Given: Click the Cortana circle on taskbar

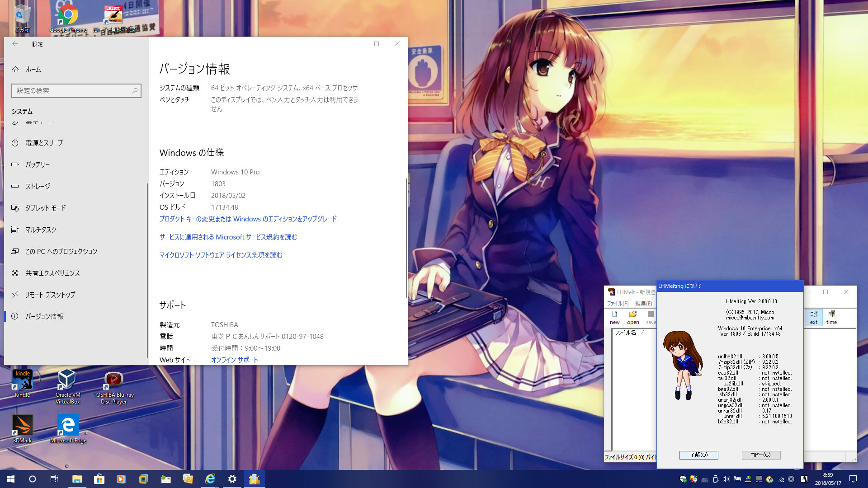Looking at the screenshot, I should 32,479.
